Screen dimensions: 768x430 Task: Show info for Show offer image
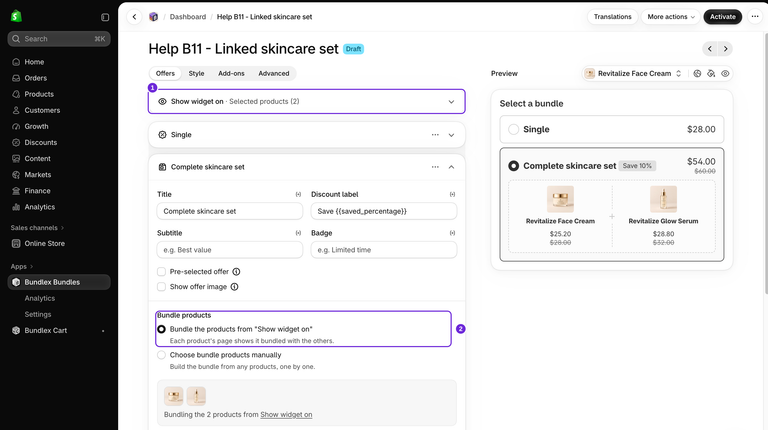[235, 287]
